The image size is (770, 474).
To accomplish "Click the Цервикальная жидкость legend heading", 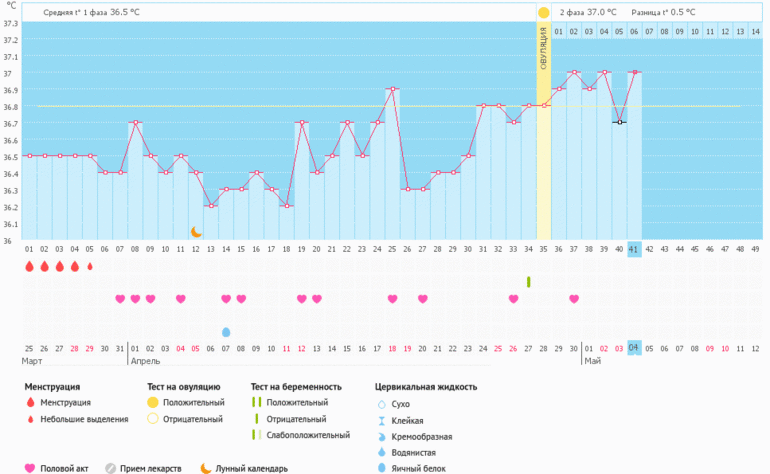I will click(x=425, y=386).
